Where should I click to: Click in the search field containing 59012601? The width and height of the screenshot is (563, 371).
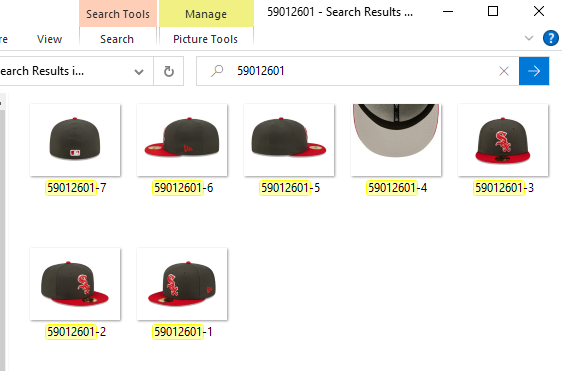pyautogui.click(x=363, y=71)
